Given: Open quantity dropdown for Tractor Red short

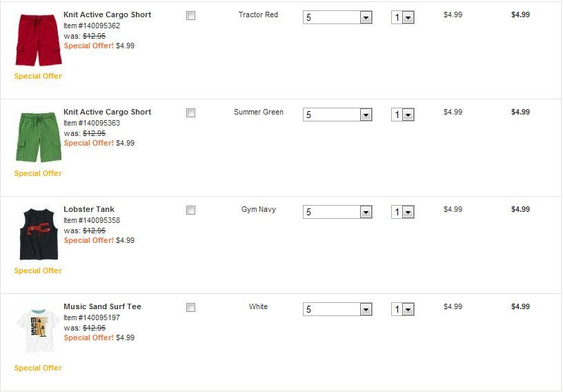Looking at the screenshot, I should 402,17.
